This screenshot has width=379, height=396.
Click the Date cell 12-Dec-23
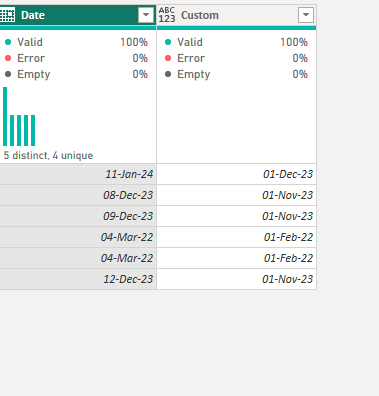pos(78,279)
